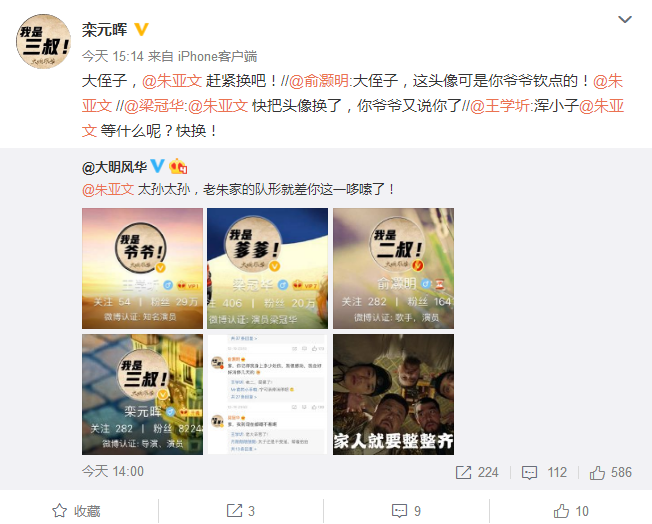Follow @俞灏明 mention link
This screenshot has height=524, width=652.
(319, 81)
